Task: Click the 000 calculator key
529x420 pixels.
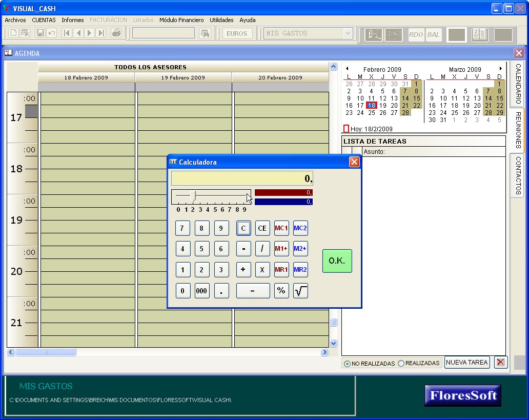Action: point(202,291)
